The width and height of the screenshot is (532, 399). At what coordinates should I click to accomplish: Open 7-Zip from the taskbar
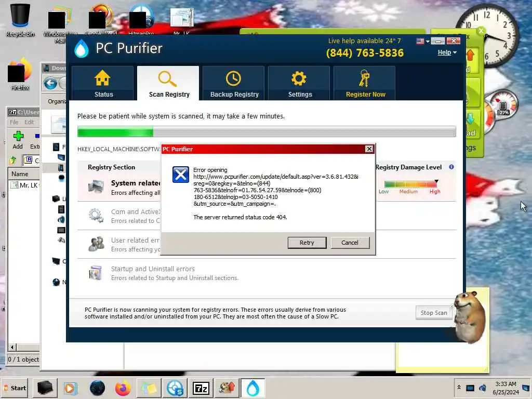[x=201, y=388]
